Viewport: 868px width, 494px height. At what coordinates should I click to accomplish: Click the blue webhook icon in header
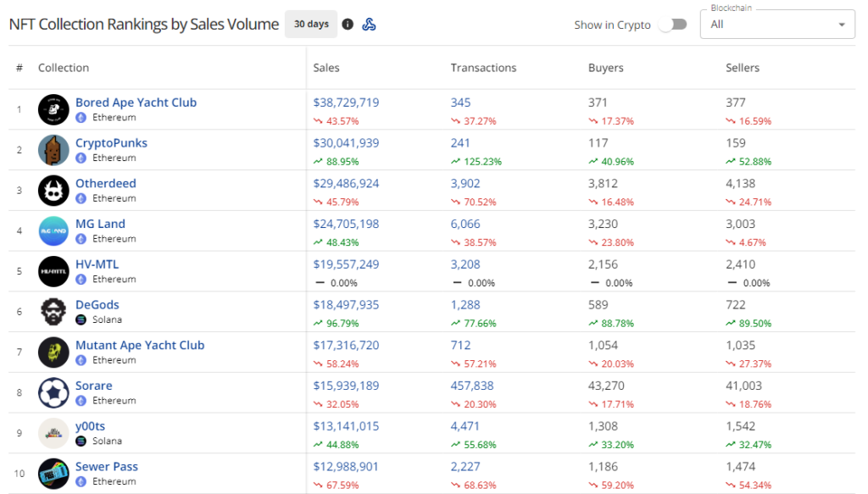point(369,25)
